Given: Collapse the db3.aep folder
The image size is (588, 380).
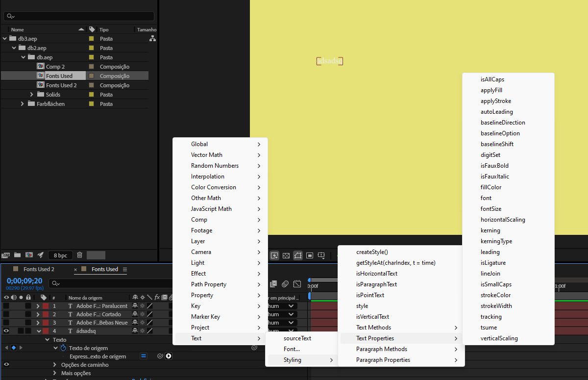Looking at the screenshot, I should pos(5,39).
